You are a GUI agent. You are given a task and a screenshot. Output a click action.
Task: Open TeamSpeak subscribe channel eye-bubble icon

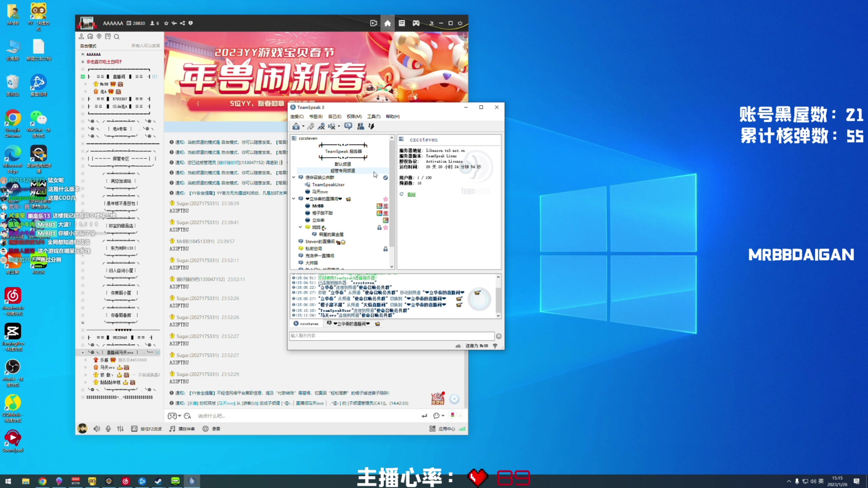(348, 126)
